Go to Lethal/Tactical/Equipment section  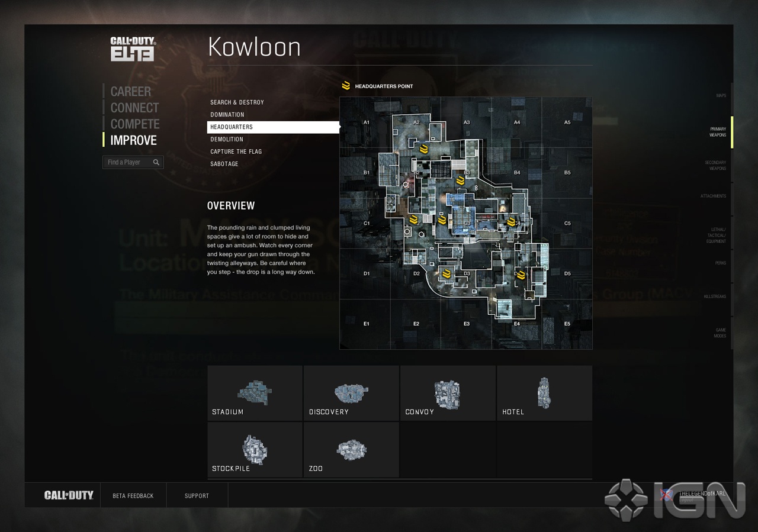pyautogui.click(x=716, y=236)
